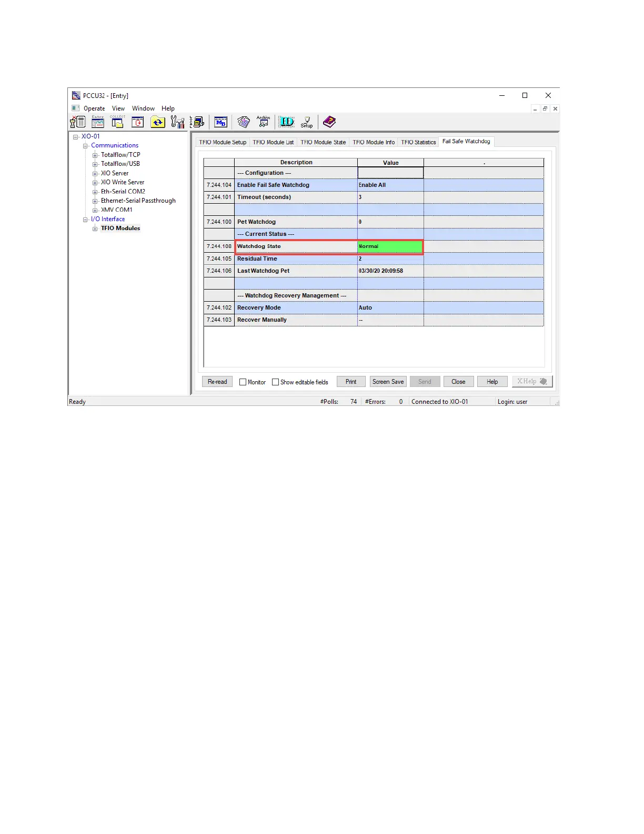Expand the Totalflow/TCP node
This screenshot has height=834, width=644.
click(95, 155)
